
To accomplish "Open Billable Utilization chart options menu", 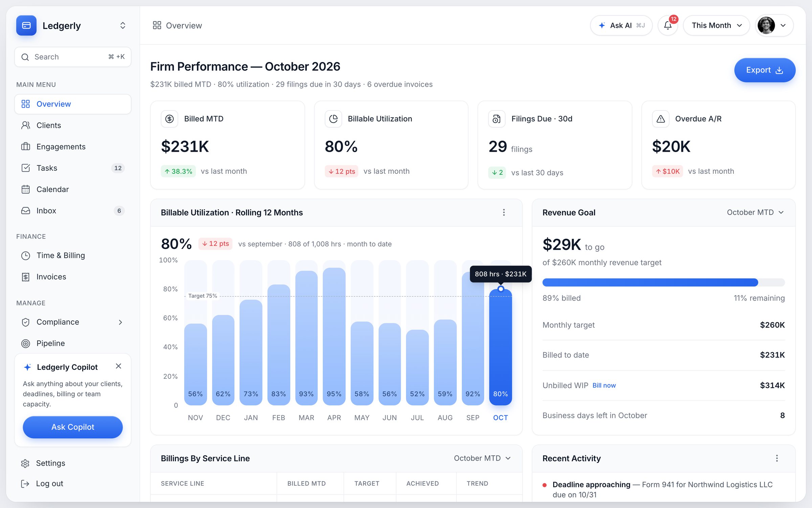I will (504, 212).
